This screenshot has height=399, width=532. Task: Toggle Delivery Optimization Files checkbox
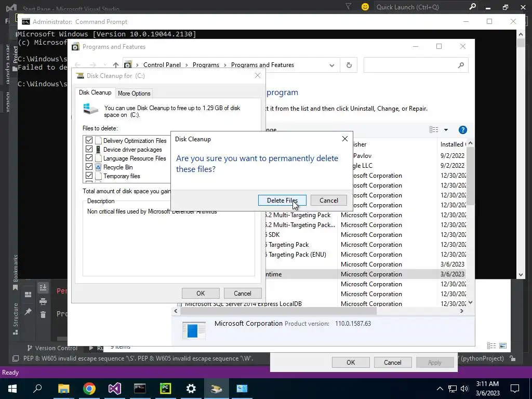pyautogui.click(x=89, y=140)
